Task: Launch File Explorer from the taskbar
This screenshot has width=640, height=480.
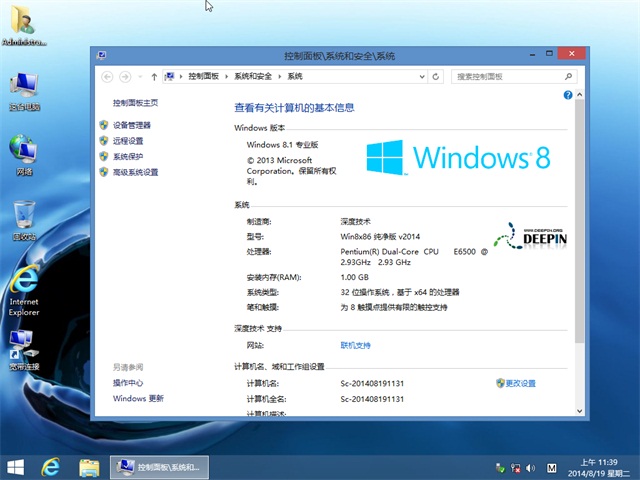Action: 89,467
